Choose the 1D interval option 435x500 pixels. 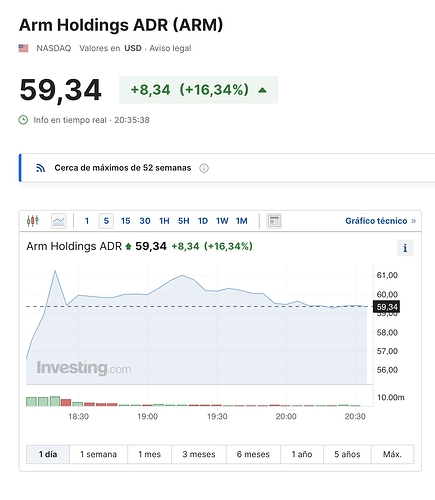[x=203, y=221]
